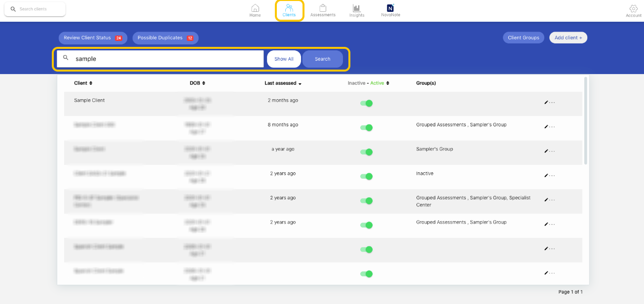Image resolution: width=644 pixels, height=304 pixels.
Task: Open NovoNote from the top navigation
Action: (x=391, y=11)
